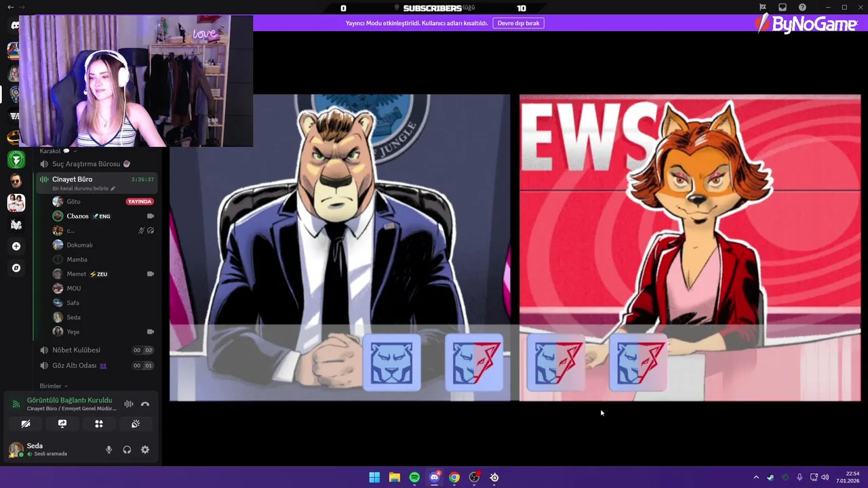Click Chanos's camera icon
The height and width of the screenshot is (488, 868).
[x=150, y=216]
